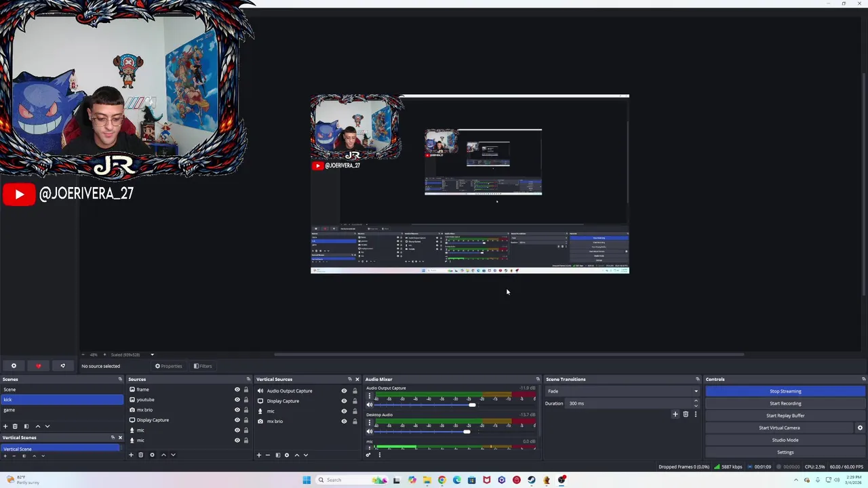Add a scene transition with plus icon

click(x=675, y=414)
